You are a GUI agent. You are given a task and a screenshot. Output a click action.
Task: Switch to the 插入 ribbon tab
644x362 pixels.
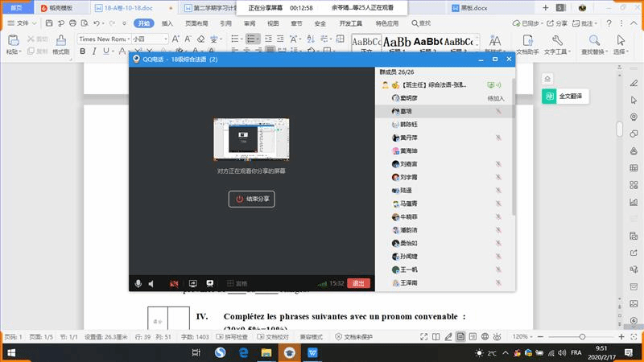167,23
